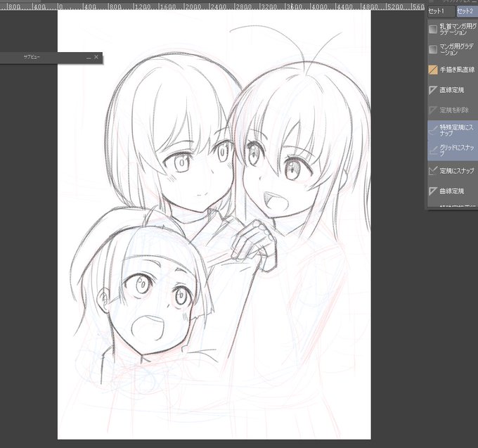Toggle 定規にスナップ snapping
This screenshot has height=448, width=478.
[x=453, y=171]
